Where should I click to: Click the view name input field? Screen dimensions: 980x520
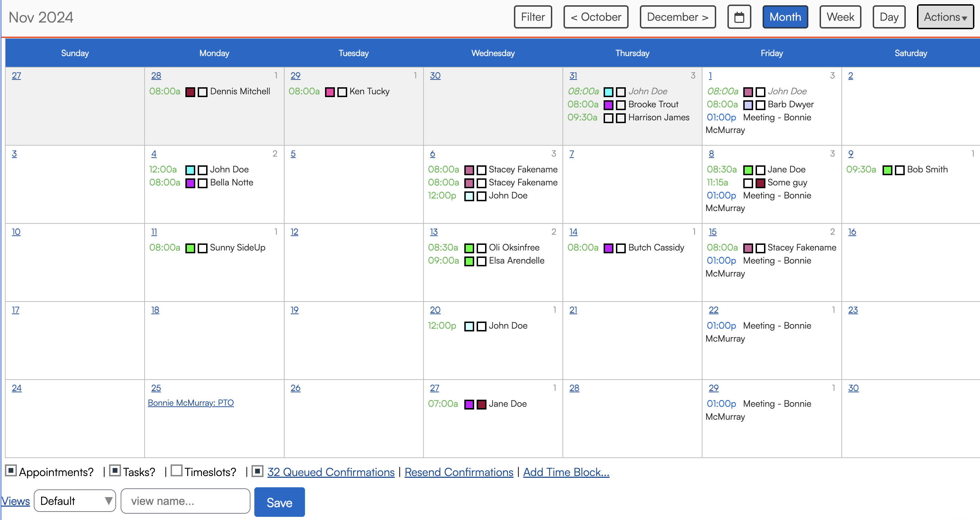pyautogui.click(x=185, y=501)
